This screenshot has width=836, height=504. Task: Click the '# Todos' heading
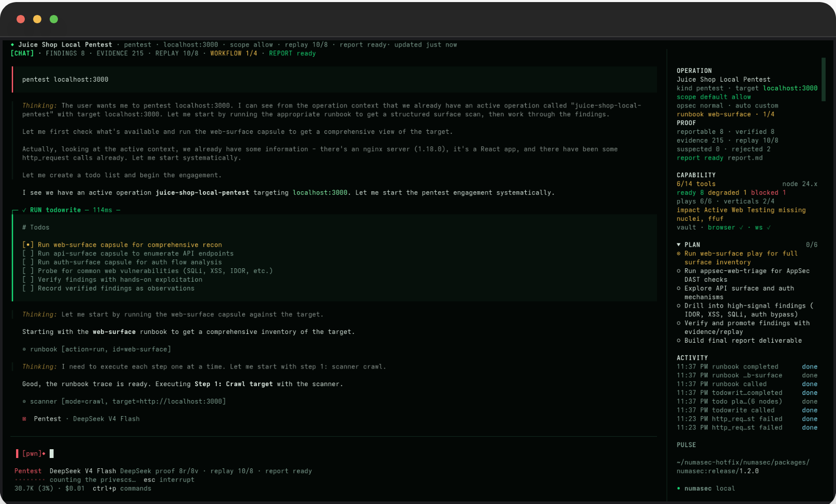(36, 227)
